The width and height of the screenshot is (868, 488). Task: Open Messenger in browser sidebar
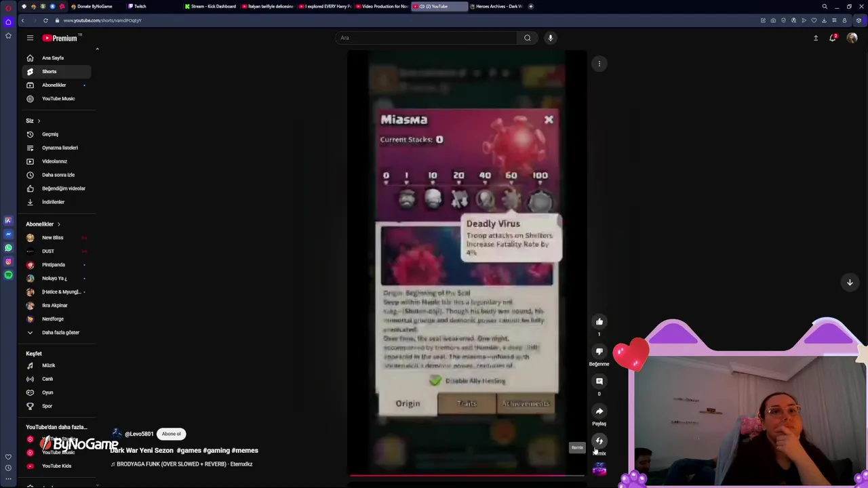(x=8, y=235)
